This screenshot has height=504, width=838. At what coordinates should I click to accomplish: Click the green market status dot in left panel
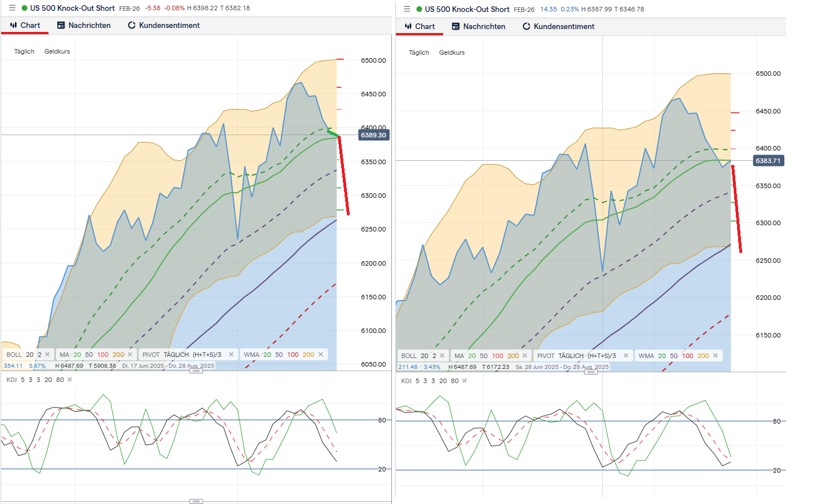click(25, 8)
